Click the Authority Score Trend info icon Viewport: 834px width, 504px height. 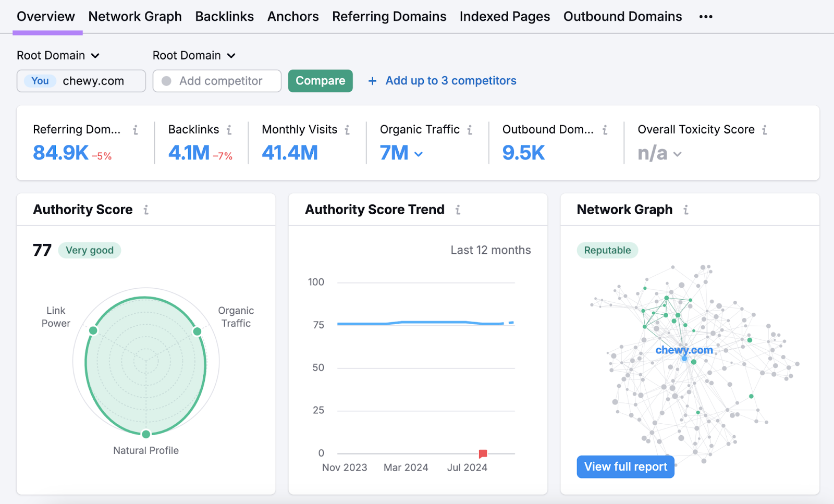pyautogui.click(x=458, y=210)
